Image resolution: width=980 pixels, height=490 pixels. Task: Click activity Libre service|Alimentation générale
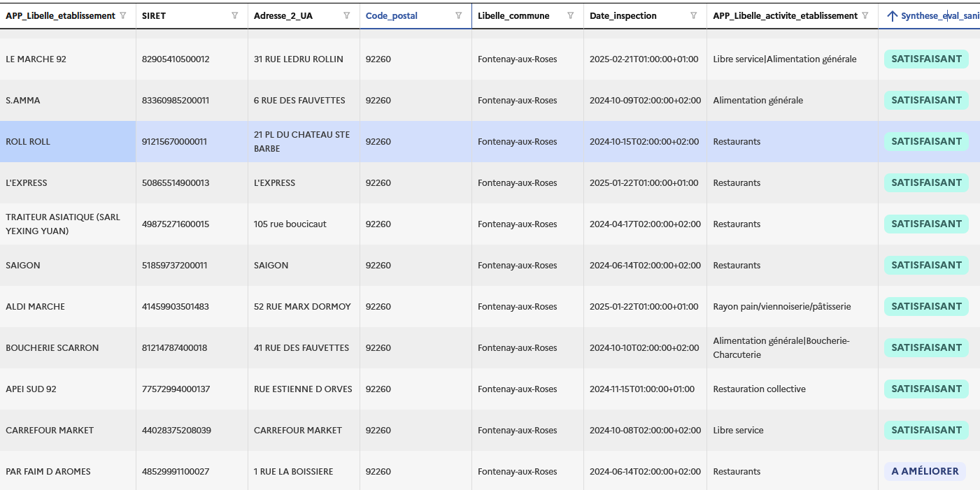(785, 59)
